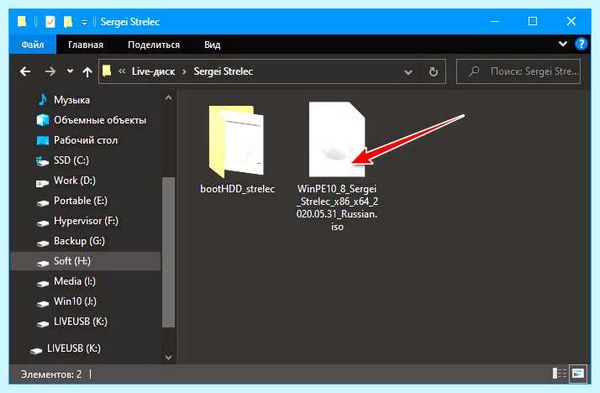The image size is (600, 393).
Task: Select the WinPE10_8 ISO file icon
Action: click(337, 139)
